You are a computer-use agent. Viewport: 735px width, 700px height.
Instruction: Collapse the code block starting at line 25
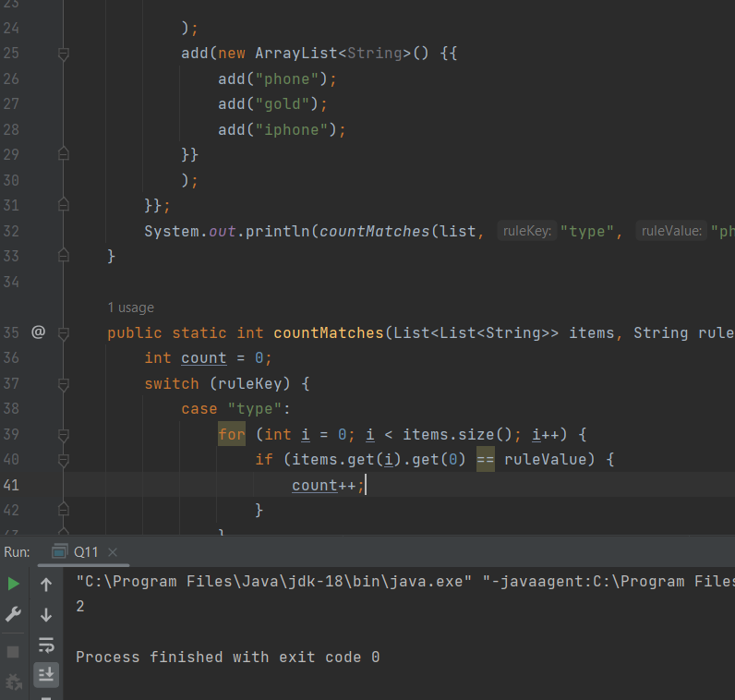click(x=64, y=54)
